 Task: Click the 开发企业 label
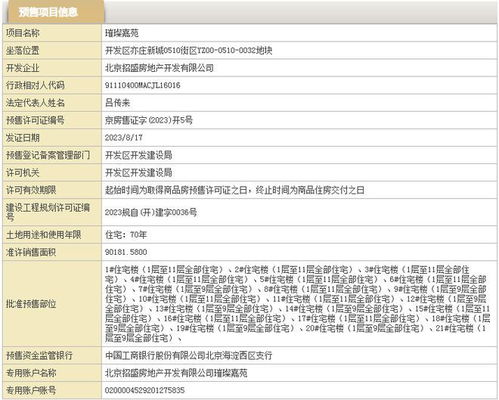tap(23, 68)
